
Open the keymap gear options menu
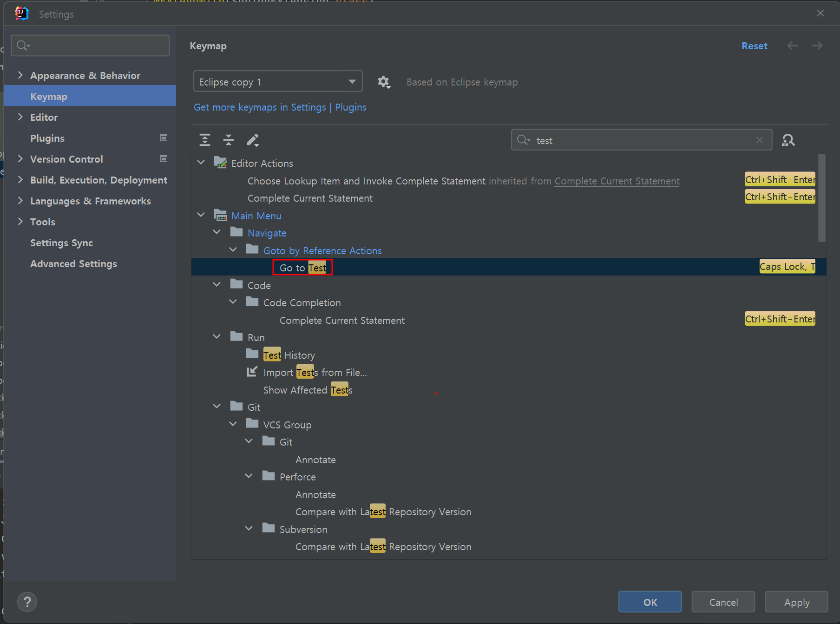pos(384,82)
